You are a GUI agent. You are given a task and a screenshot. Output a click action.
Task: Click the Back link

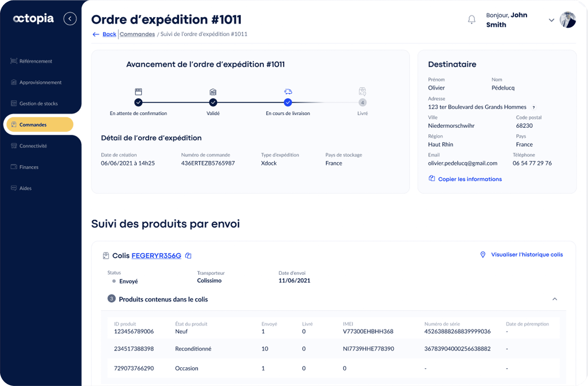[x=109, y=34]
